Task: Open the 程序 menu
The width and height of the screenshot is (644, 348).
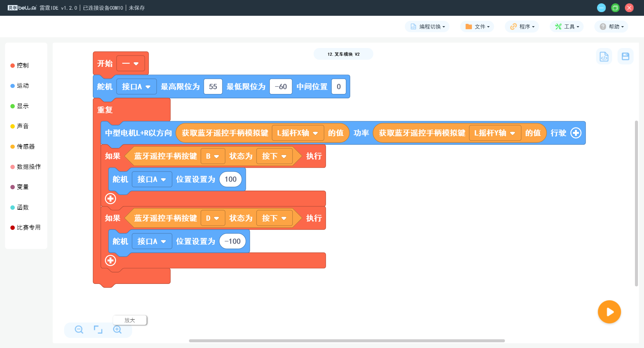Action: 522,27
